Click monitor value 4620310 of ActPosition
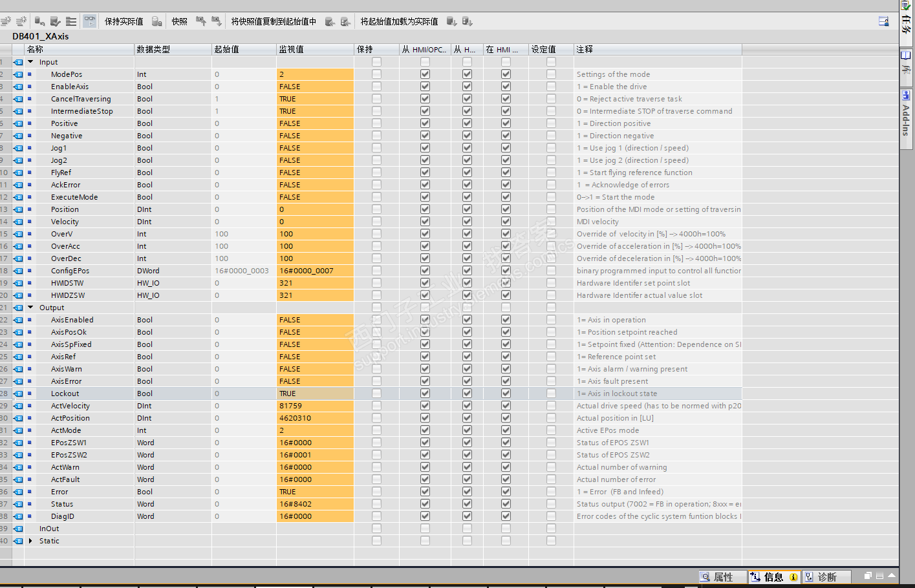 pos(296,418)
